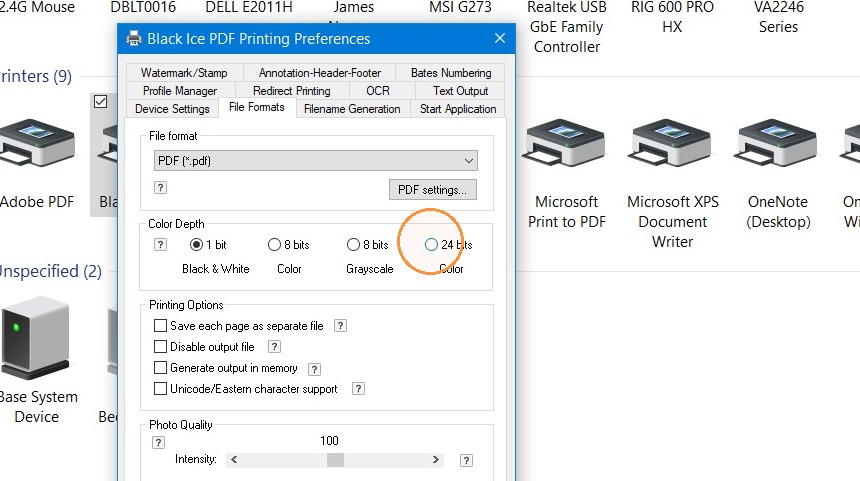The height and width of the screenshot is (481, 860).
Task: Collapse the Unspecified (2) group header
Action: (x=50, y=271)
